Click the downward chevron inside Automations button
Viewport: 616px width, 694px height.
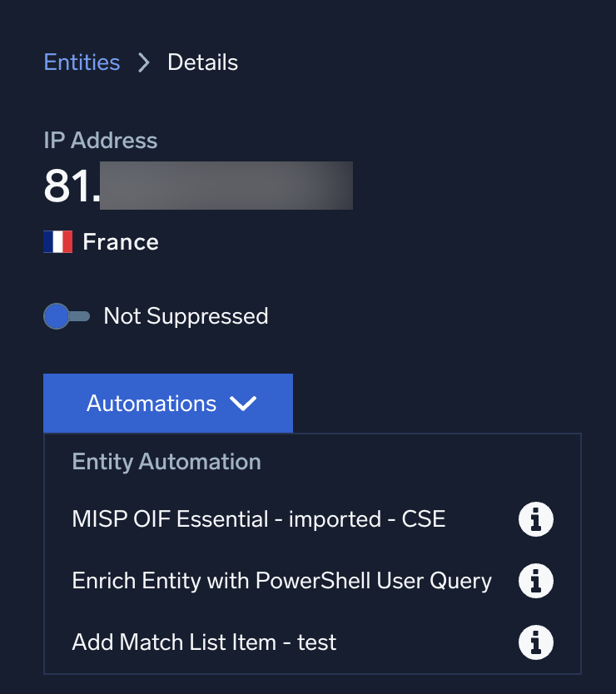pos(244,403)
